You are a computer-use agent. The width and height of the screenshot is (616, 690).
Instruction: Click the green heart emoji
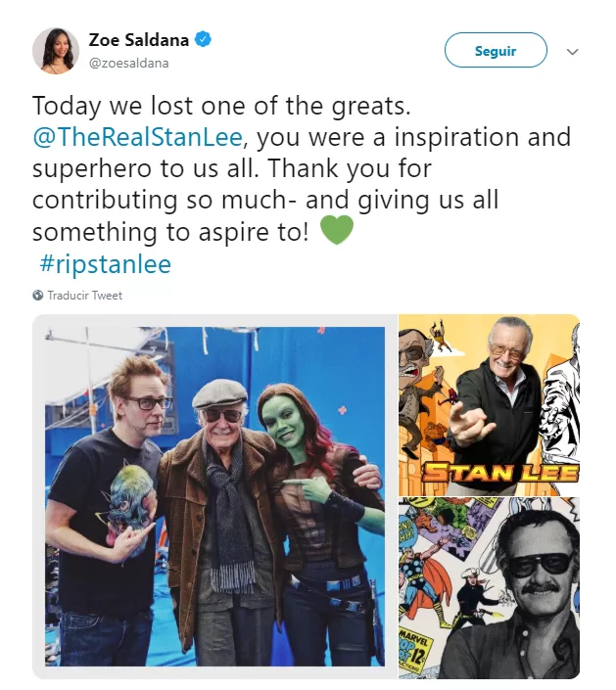point(337,230)
